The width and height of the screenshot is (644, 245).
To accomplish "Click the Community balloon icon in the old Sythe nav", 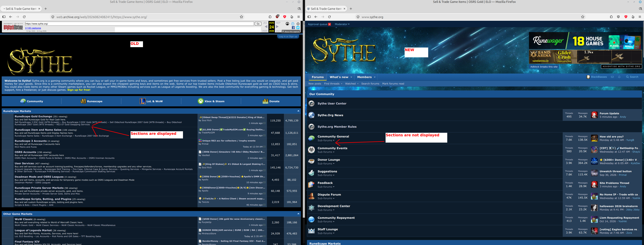I will [x=23, y=101].
